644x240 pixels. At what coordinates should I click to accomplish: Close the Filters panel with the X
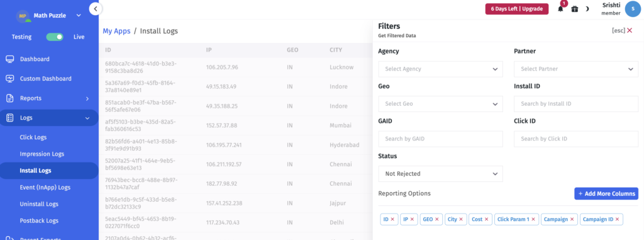(629, 30)
